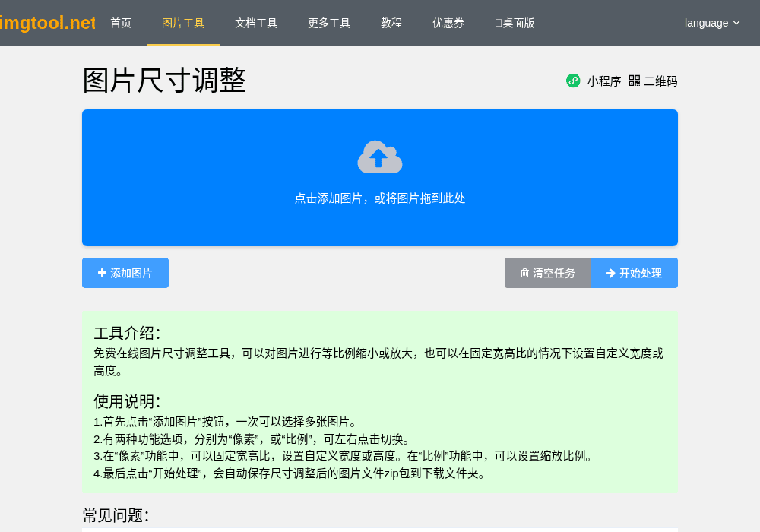Viewport: 760px width, 532px height.
Task: Click the language dropdown chevron arrow
Action: (736, 23)
